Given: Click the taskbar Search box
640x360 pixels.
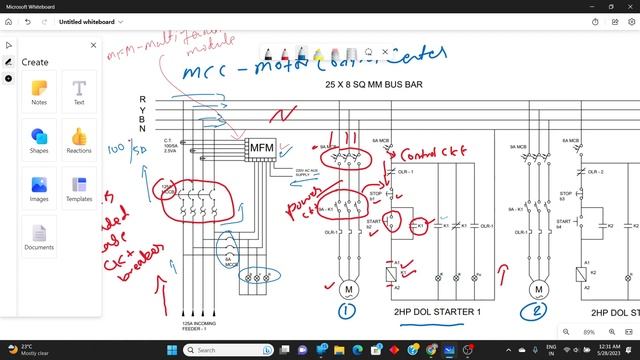Looking at the screenshot, I should tap(228, 350).
